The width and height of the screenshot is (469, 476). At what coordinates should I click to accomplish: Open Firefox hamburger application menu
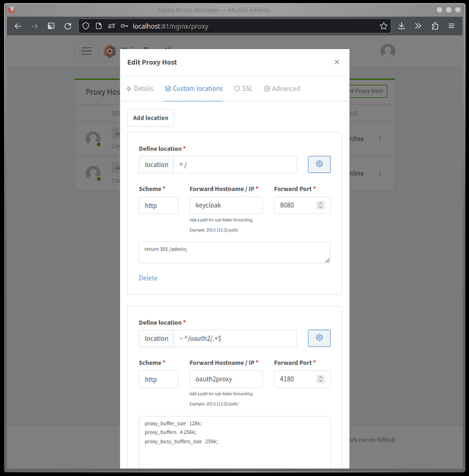451,26
